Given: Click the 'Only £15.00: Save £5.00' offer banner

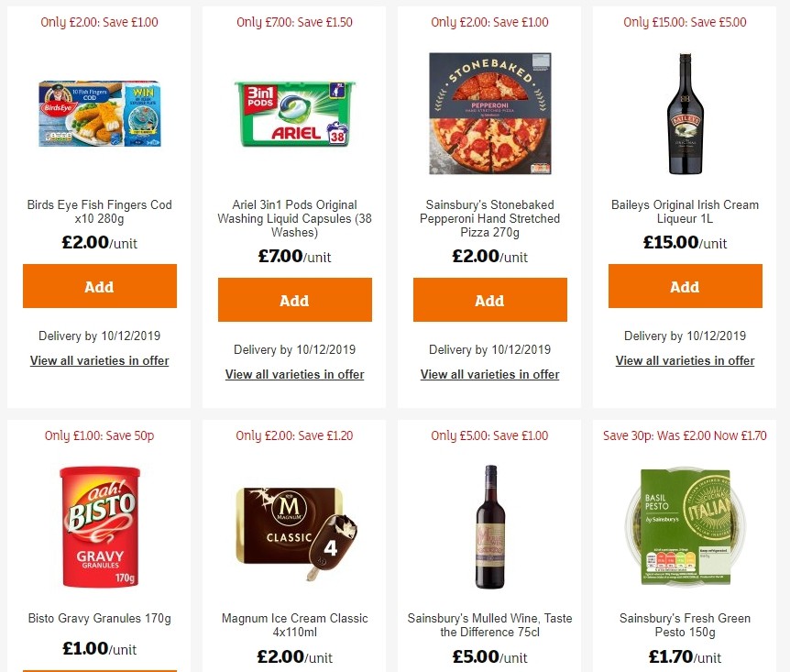Looking at the screenshot, I should click(x=685, y=21).
